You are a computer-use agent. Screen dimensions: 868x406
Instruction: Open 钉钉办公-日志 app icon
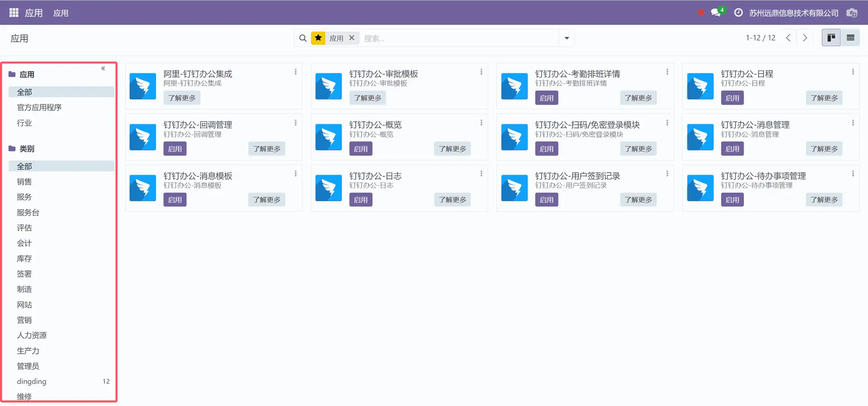tap(329, 189)
